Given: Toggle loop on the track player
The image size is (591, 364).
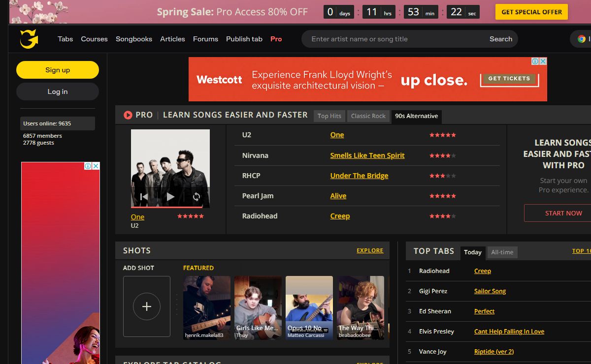Looking at the screenshot, I should (x=197, y=197).
